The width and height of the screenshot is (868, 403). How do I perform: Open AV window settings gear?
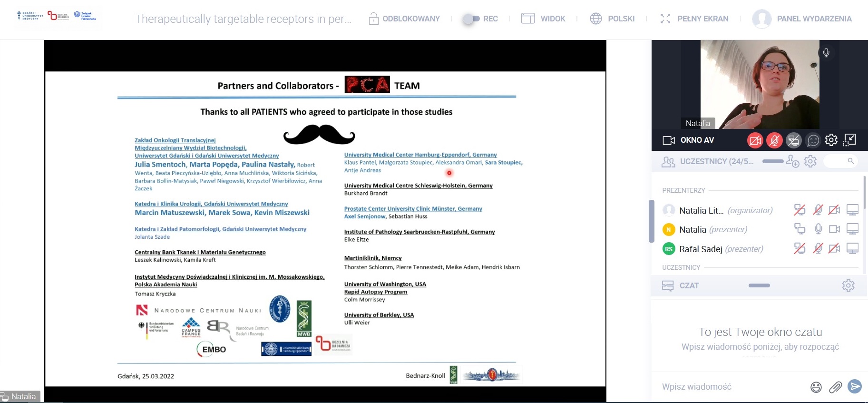tap(831, 140)
